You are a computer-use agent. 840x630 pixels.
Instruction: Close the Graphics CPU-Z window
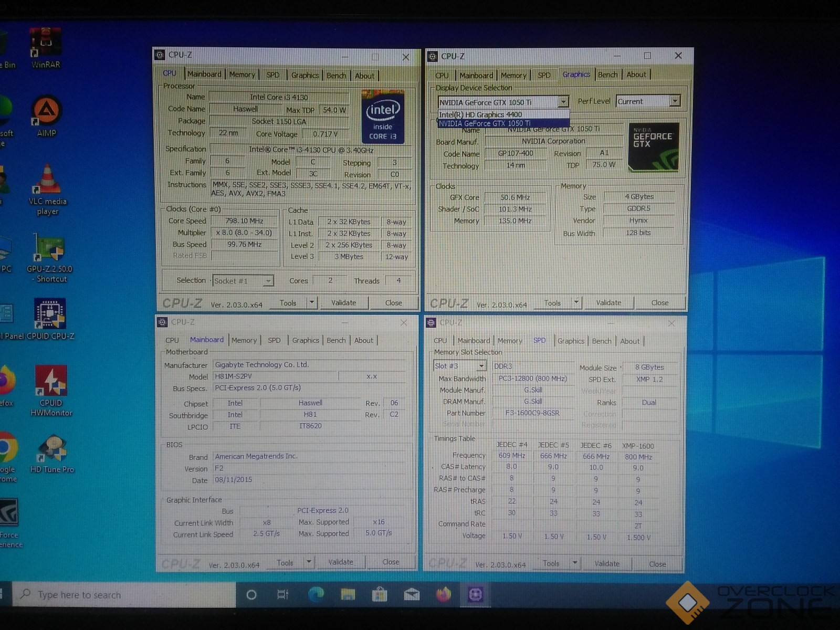pyautogui.click(x=678, y=56)
